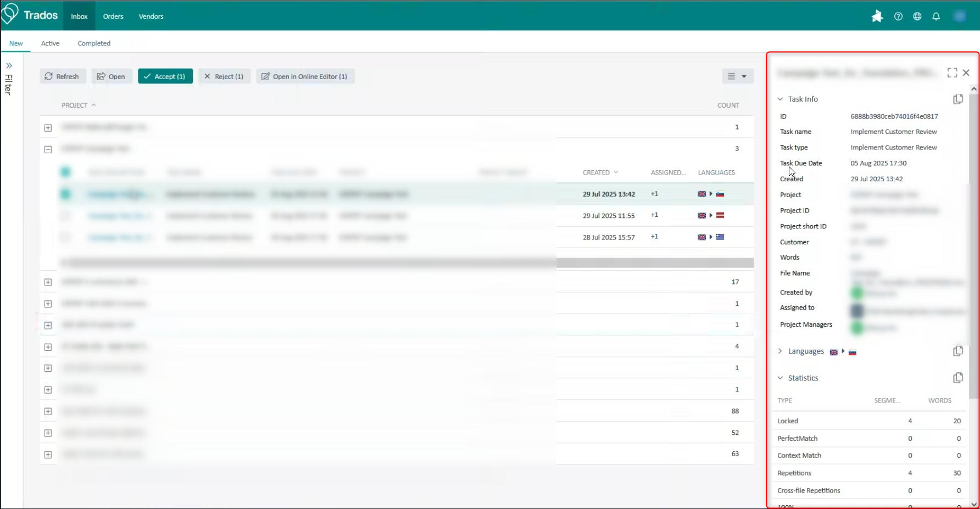Uncheck the selected task row checkbox
980x509 pixels.
(65, 194)
